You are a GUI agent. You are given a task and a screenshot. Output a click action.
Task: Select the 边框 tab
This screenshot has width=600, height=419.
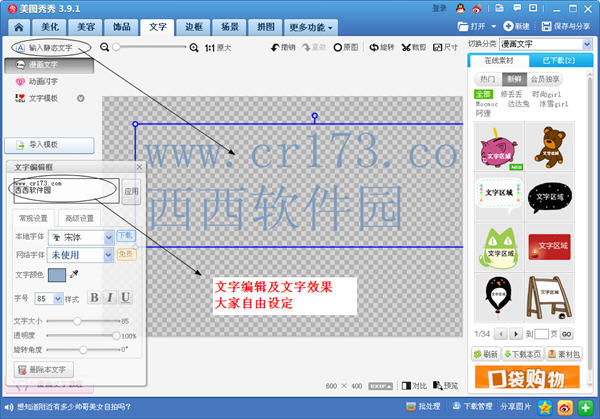click(x=194, y=27)
